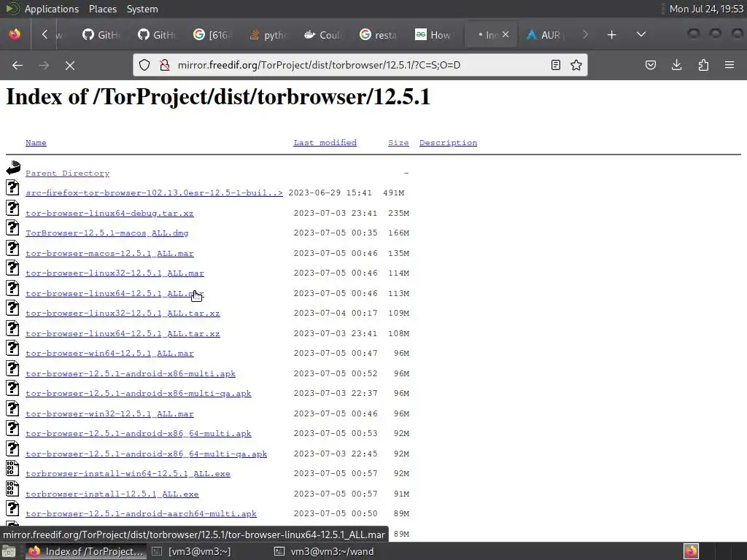Screen dimensions: 747x560
Task: Download tor-browser-linux32-12.5.1_ALL.tar.xz
Action: click(123, 313)
